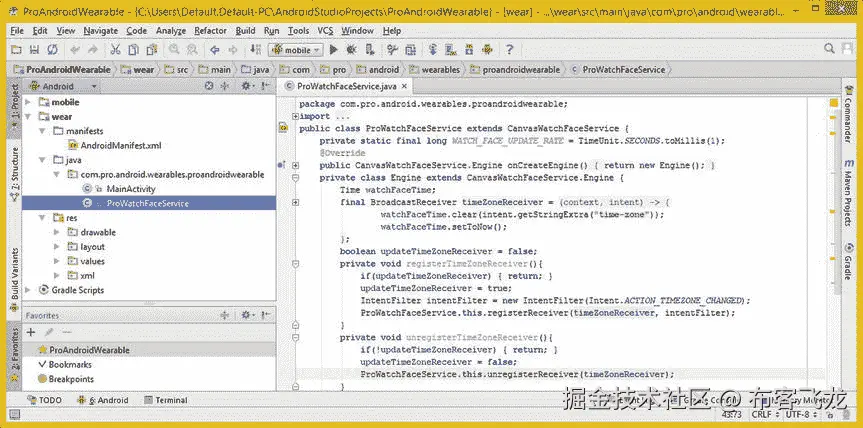Click the Undo arrow icon

pyautogui.click(x=75, y=50)
